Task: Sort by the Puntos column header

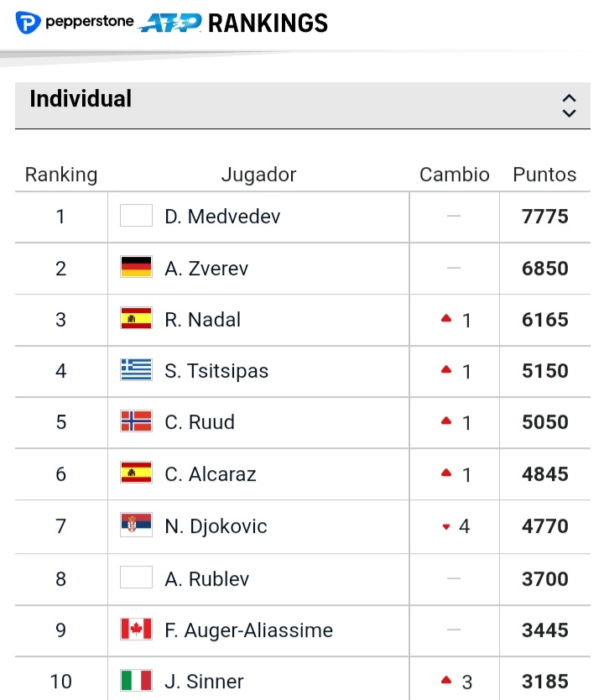Action: point(544,175)
